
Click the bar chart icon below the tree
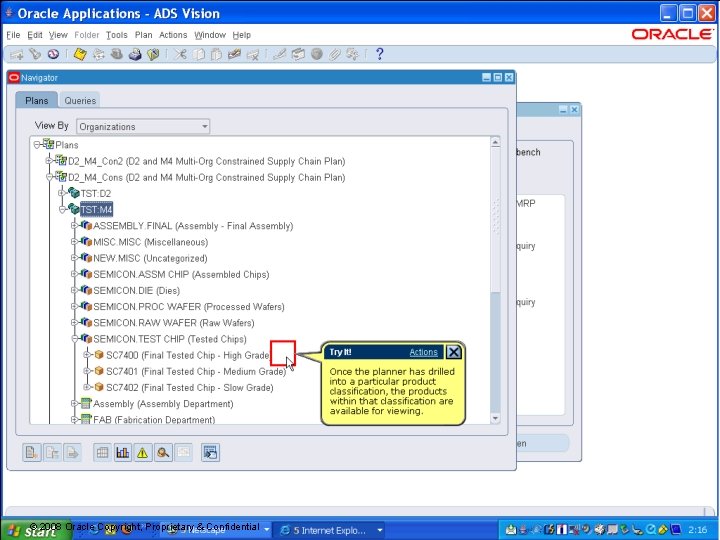(123, 453)
